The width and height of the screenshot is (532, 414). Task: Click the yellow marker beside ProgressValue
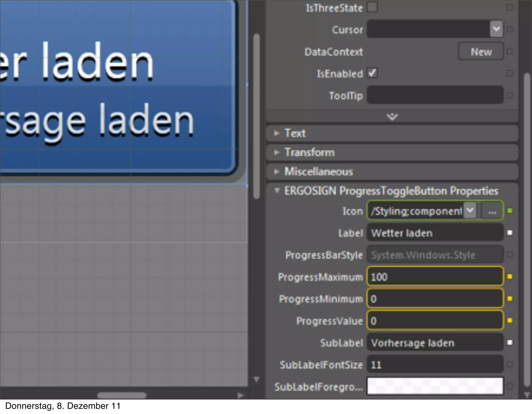click(x=510, y=320)
